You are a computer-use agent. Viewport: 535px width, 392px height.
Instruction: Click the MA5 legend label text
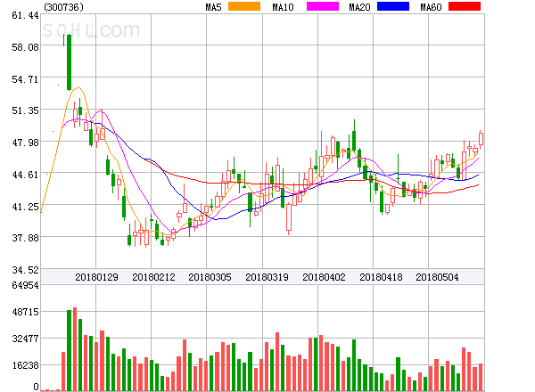(213, 7)
